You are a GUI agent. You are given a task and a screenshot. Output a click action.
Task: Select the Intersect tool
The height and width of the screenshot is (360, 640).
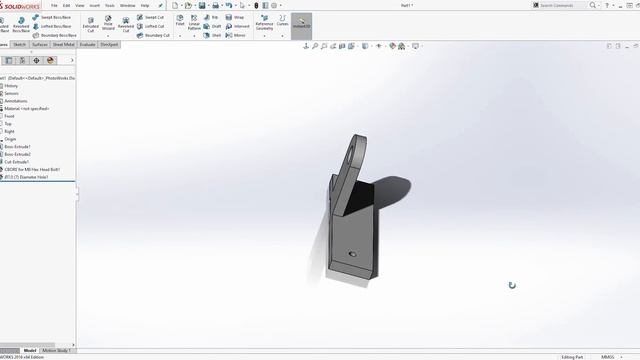237,26
